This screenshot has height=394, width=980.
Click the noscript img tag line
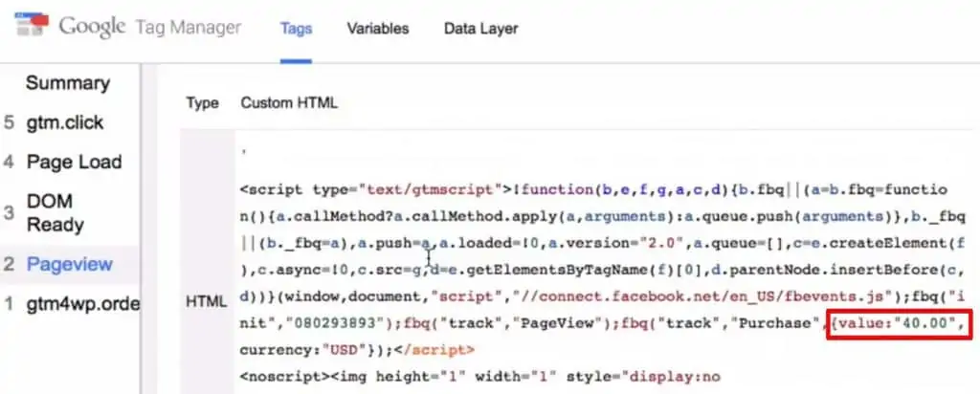click(x=479, y=377)
